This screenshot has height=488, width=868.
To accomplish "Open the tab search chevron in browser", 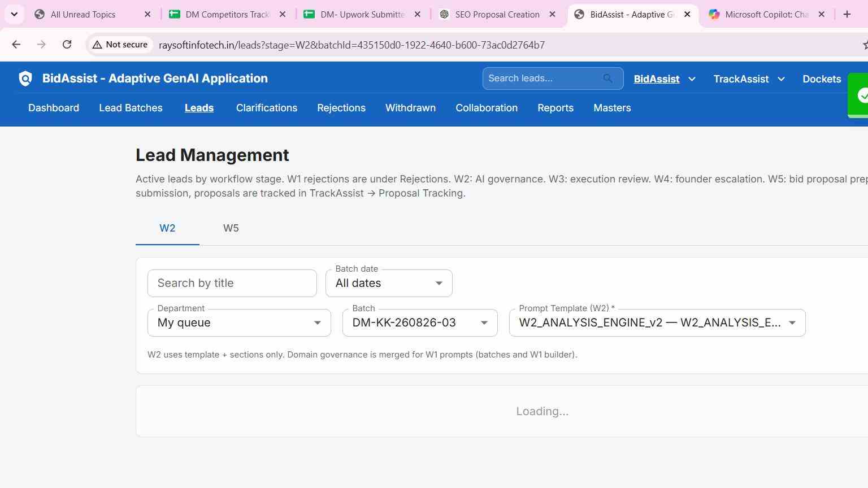I will (14, 15).
